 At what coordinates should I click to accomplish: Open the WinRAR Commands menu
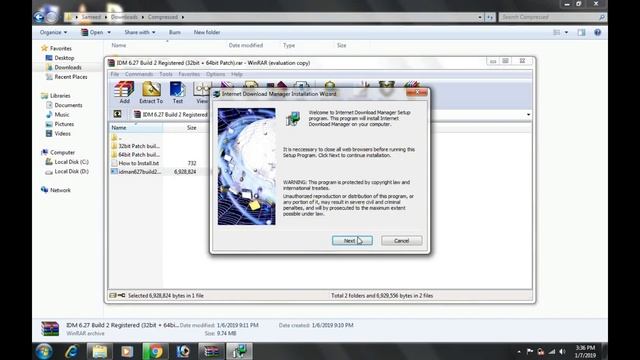[139, 74]
